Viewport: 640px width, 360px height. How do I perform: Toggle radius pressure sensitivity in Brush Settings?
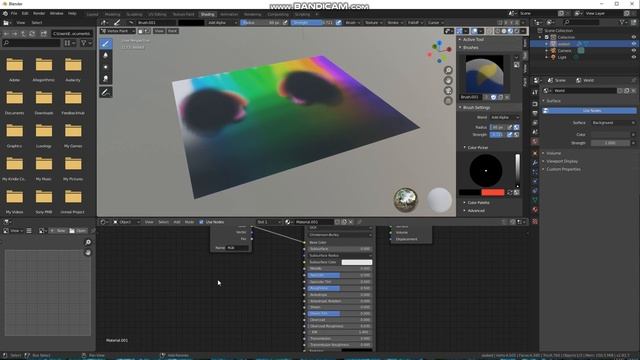[x=509, y=127]
